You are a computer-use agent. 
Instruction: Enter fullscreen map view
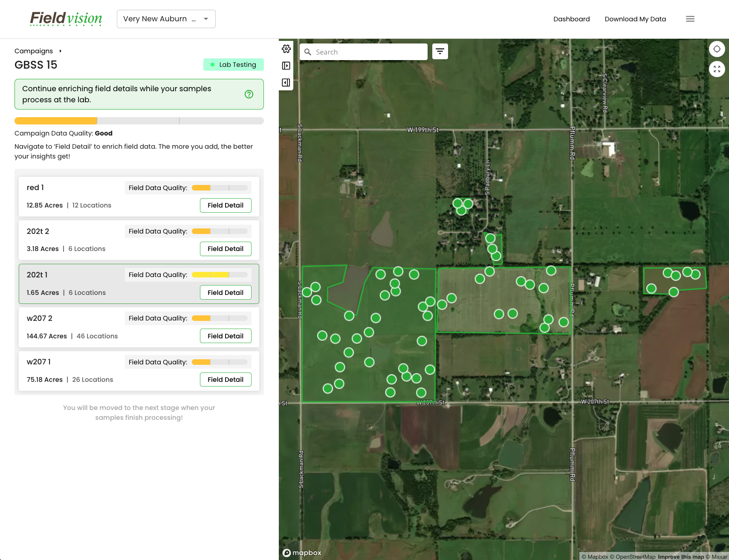(x=717, y=69)
